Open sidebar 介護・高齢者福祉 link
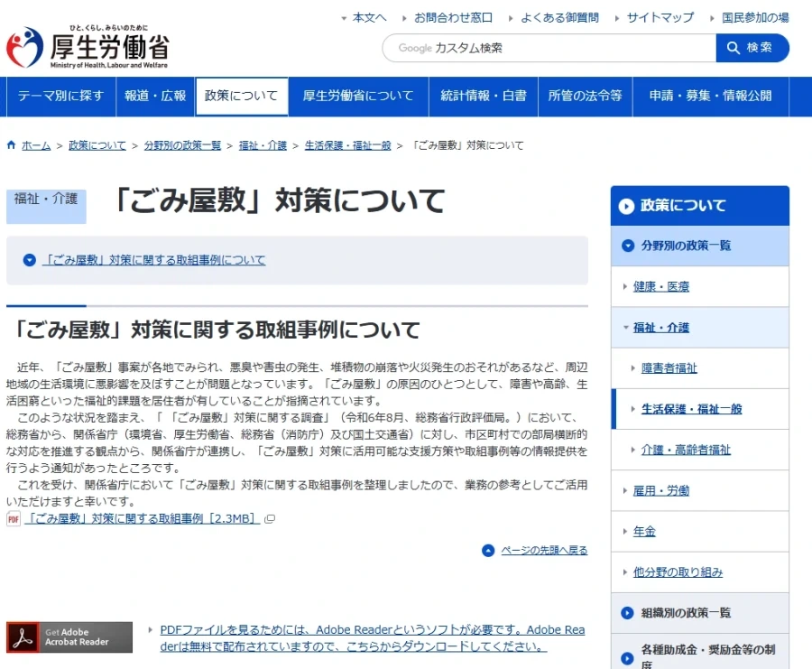The width and height of the screenshot is (812, 669). pyautogui.click(x=686, y=450)
